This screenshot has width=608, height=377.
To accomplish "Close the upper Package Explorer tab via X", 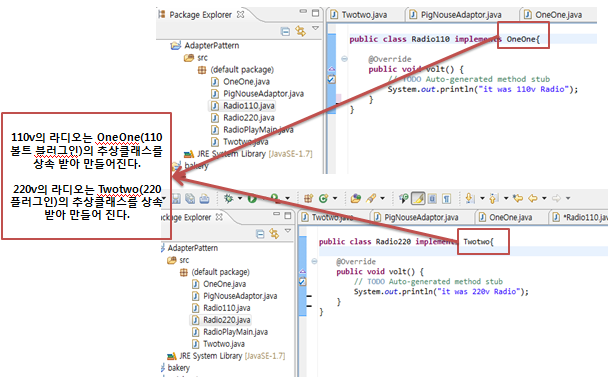I will coord(240,14).
